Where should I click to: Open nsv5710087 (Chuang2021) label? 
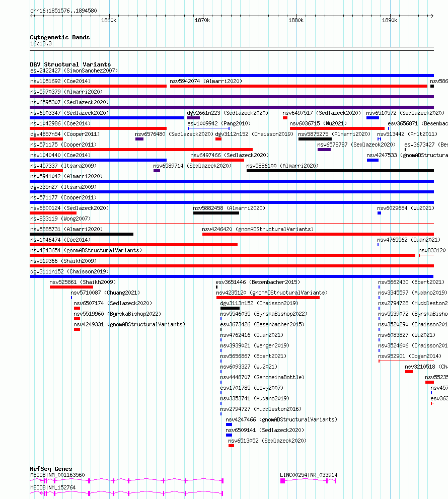click(x=105, y=293)
